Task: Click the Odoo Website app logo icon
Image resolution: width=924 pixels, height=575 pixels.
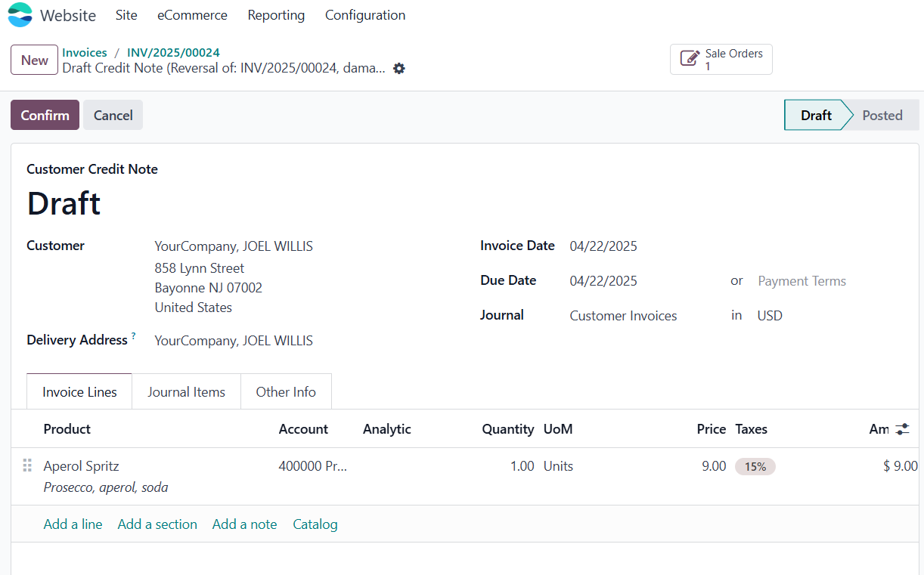Action: (x=20, y=15)
